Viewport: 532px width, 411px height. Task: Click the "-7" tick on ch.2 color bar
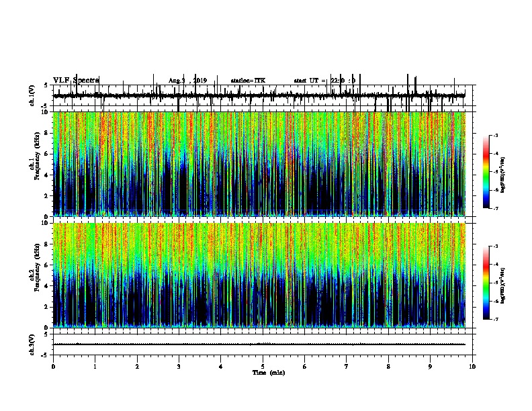[x=495, y=319]
